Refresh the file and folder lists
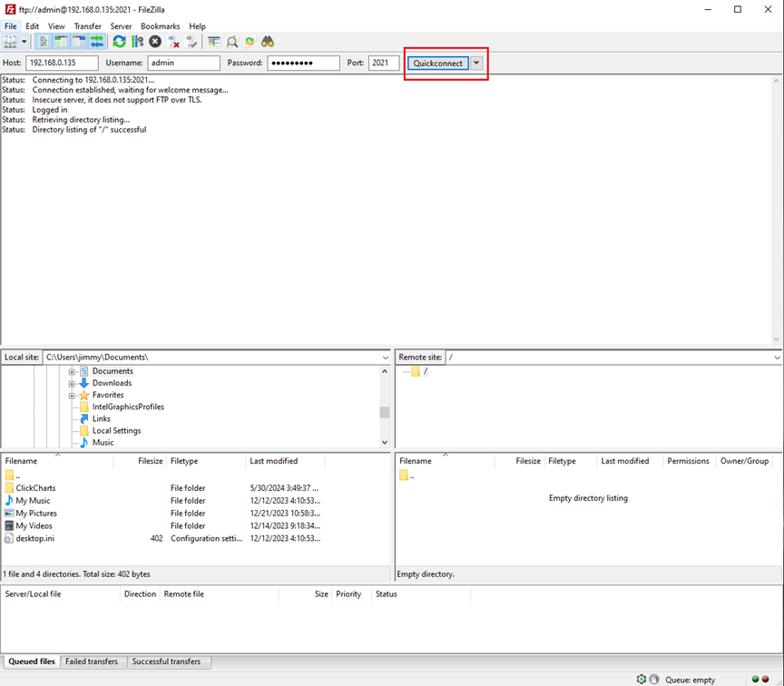The width and height of the screenshot is (784, 686). coord(119,42)
